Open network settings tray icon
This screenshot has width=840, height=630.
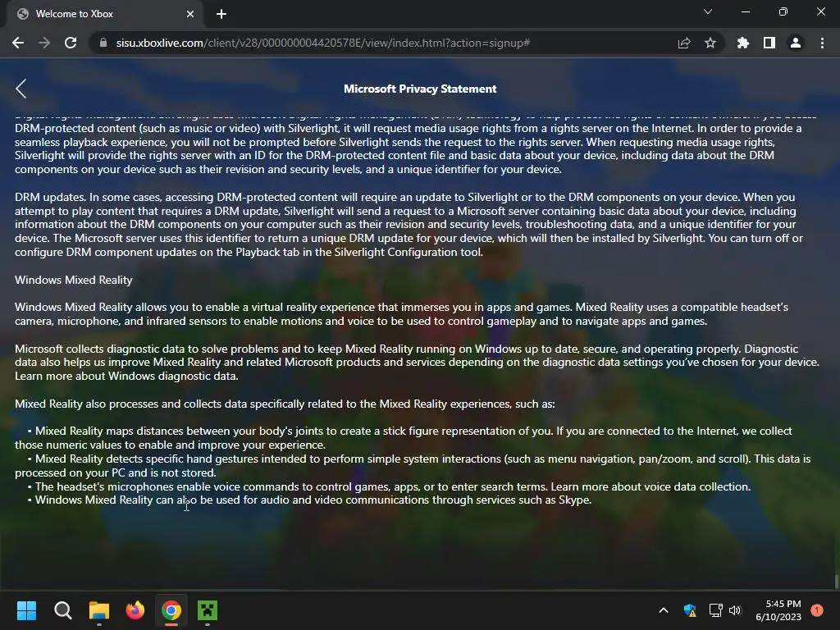pos(715,610)
